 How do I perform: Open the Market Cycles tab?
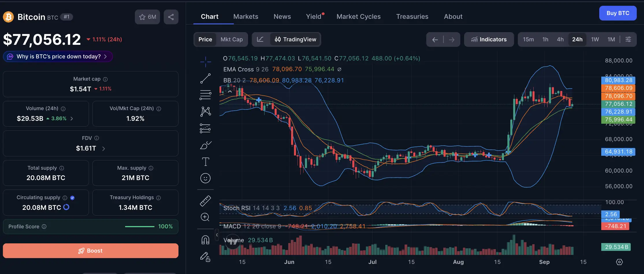(358, 16)
